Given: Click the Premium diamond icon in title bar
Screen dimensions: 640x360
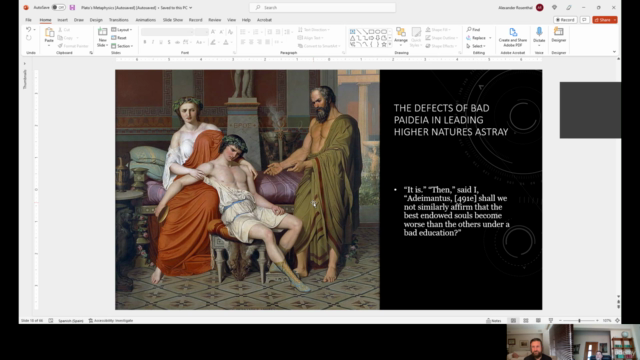Looking at the screenshot, I should pyautogui.click(x=554, y=7).
